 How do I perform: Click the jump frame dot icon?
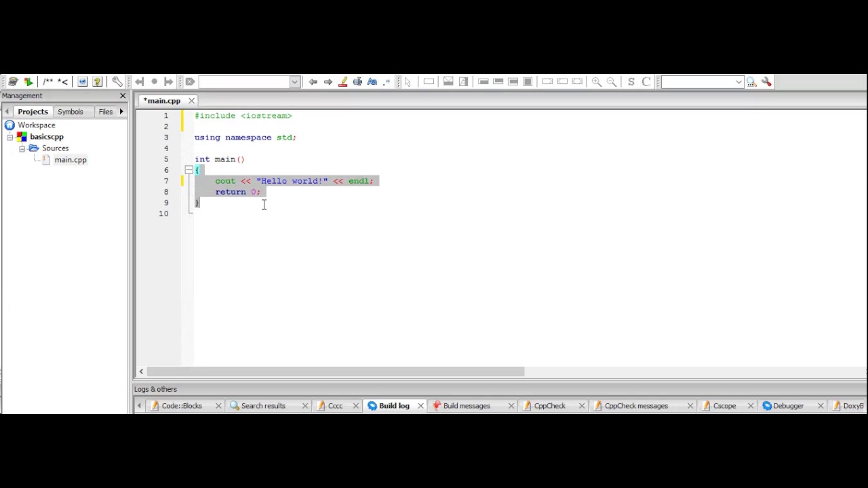(x=154, y=81)
